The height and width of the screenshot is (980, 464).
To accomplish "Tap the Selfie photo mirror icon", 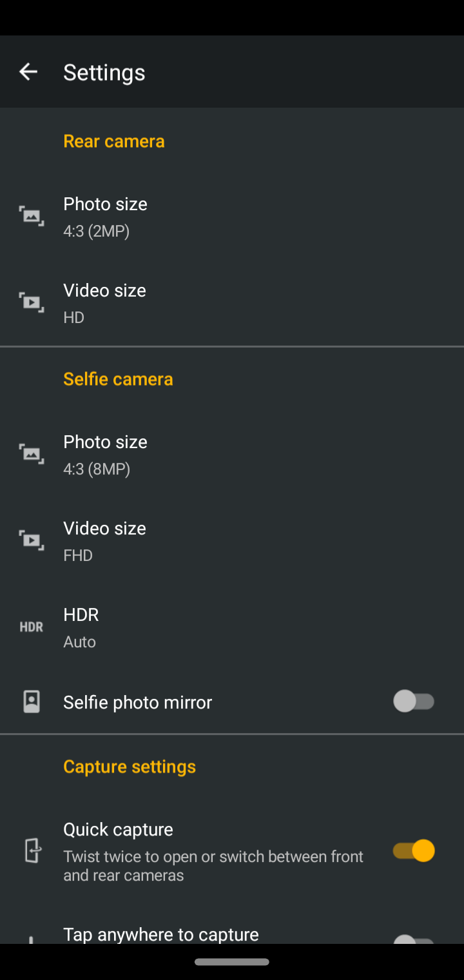I will point(31,701).
